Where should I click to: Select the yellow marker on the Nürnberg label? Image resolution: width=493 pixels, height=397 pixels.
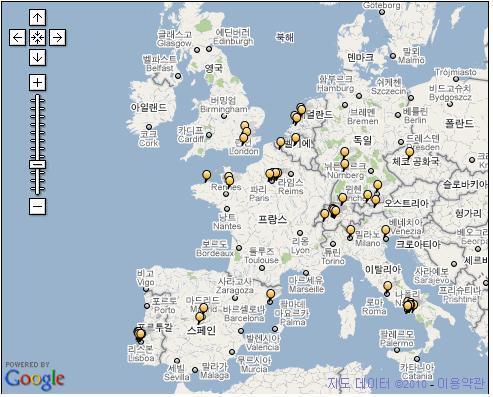[x=345, y=165]
